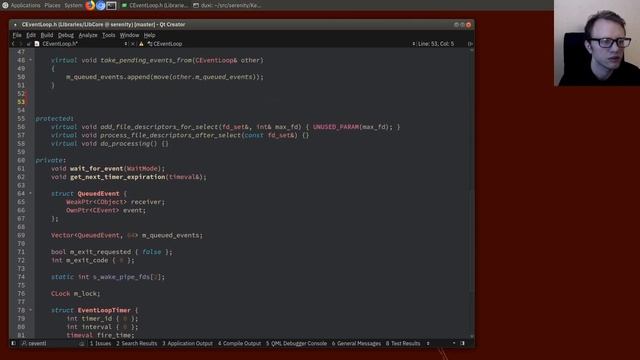Switch to the terminal window taskbar entry
Viewport: 640px width, 360px height.
point(227,5)
